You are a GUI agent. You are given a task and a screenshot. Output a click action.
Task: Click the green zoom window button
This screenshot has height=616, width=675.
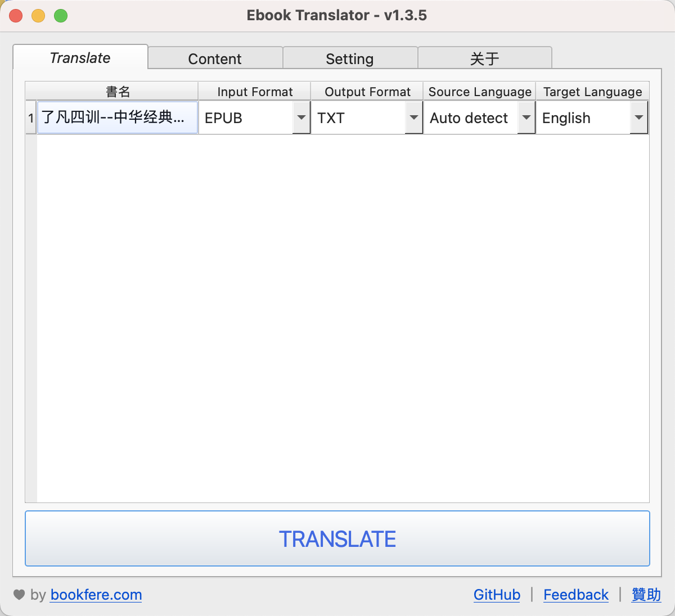point(61,16)
